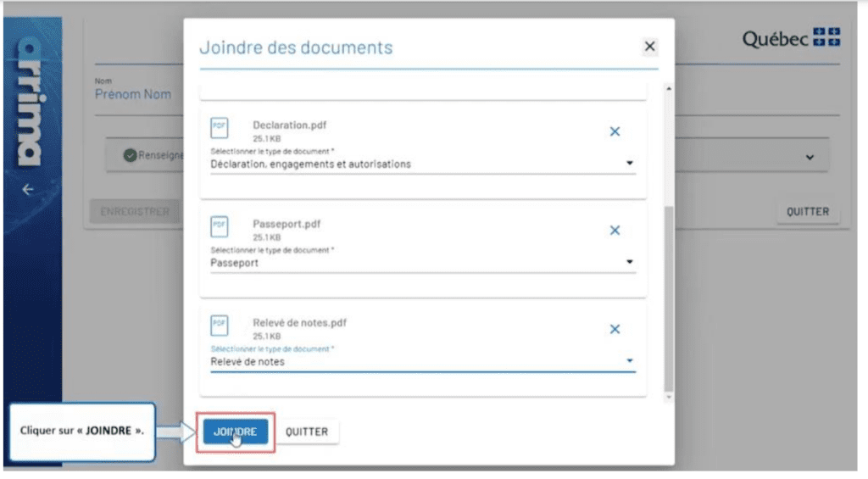
Task: Click the ENREGISTRER button behind dialog
Action: pos(135,212)
